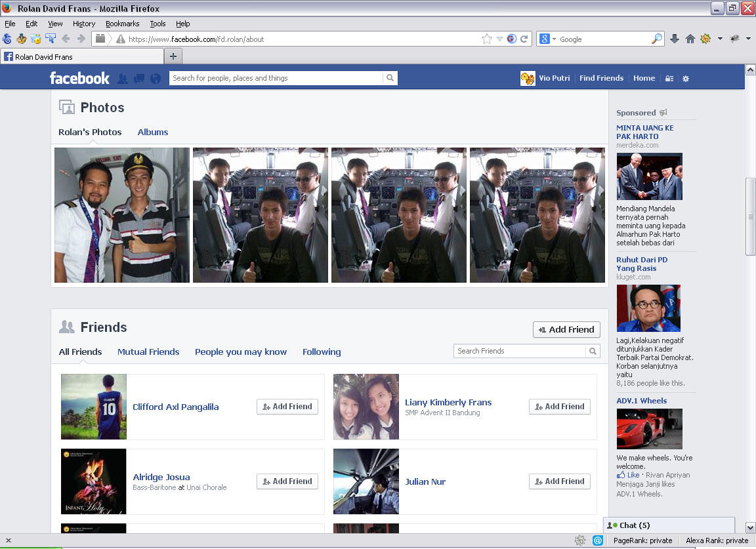Expand the dropdown next to the green SQ icon
Viewport: 756px width, 549px height.
click(720, 39)
